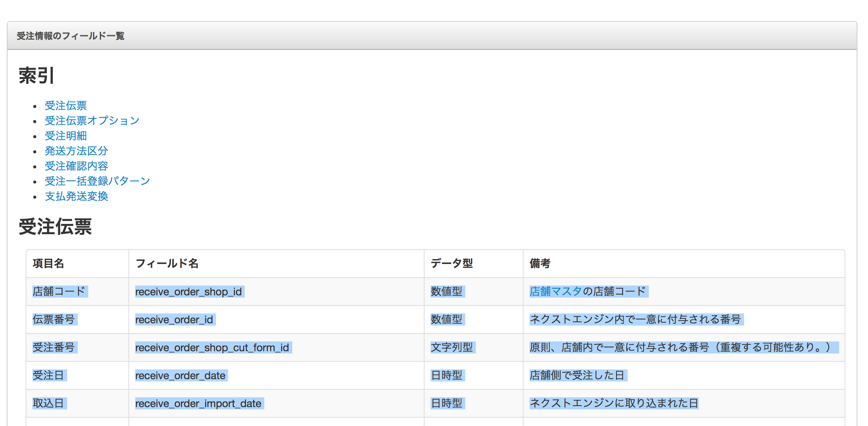
Task: Click the 文字列型 data type cell
Action: point(452,347)
